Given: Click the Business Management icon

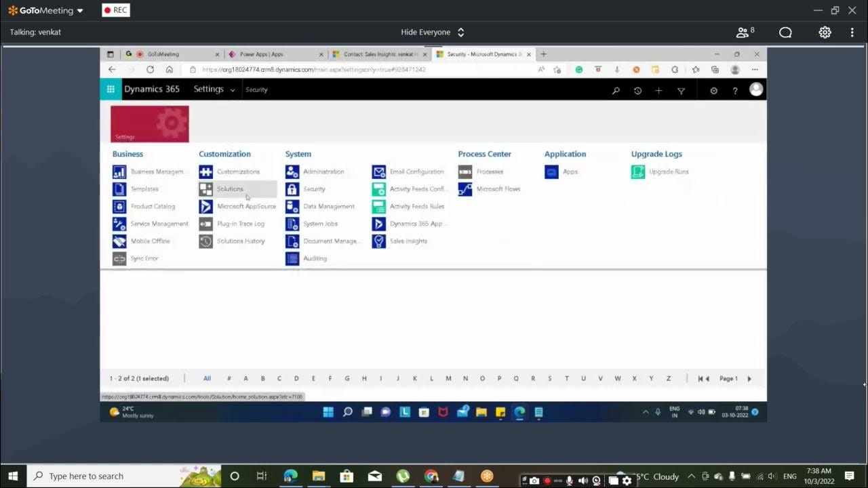Looking at the screenshot, I should tap(119, 172).
